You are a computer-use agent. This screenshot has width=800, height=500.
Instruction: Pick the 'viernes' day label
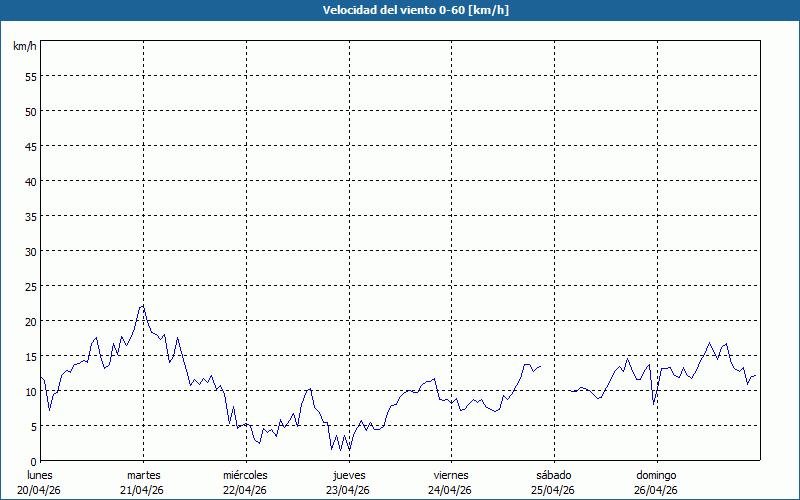(451, 475)
